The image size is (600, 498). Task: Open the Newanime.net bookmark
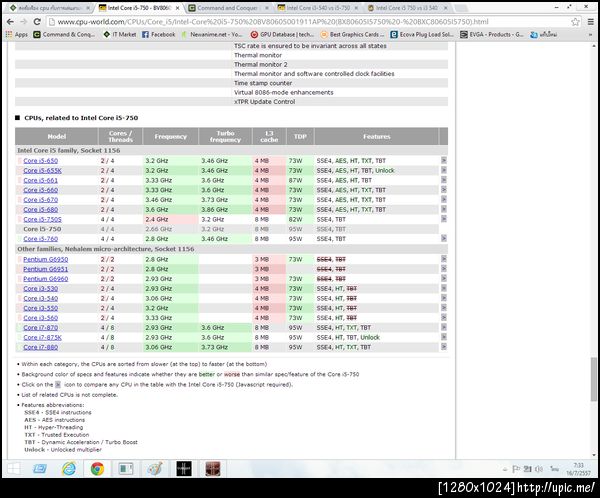(212, 34)
